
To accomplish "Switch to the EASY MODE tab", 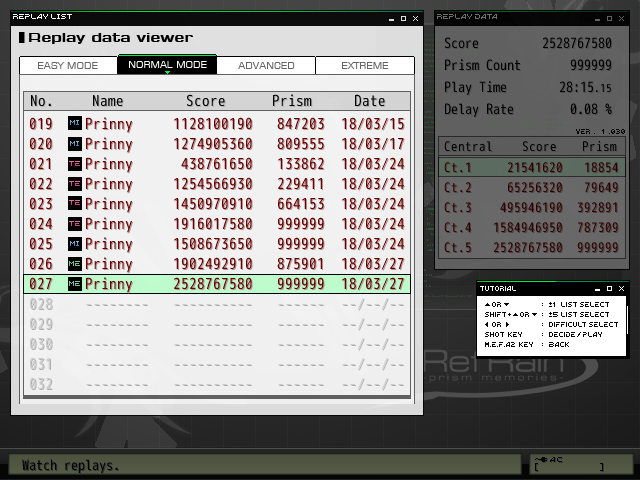I will pos(68,66).
